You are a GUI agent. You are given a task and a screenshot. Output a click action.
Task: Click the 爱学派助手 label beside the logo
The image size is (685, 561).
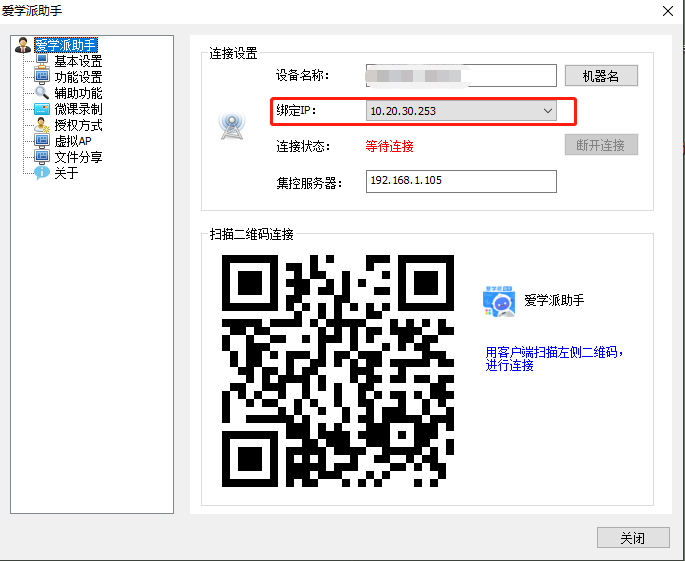click(x=554, y=300)
